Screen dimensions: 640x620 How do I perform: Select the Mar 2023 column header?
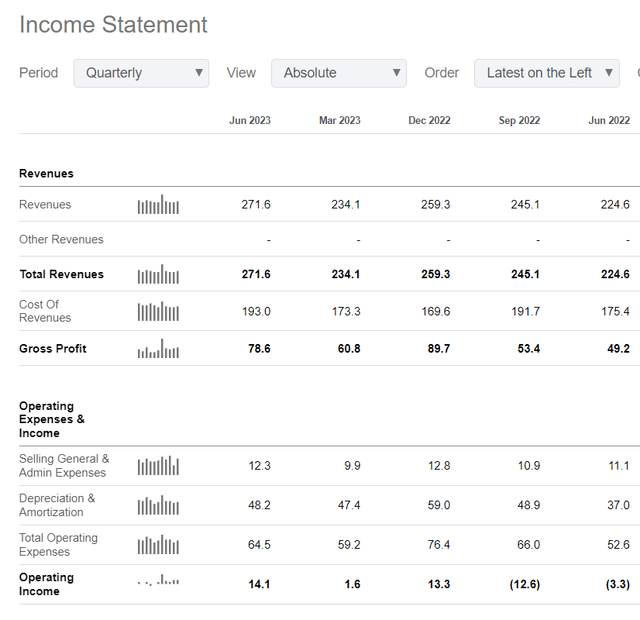tap(340, 120)
